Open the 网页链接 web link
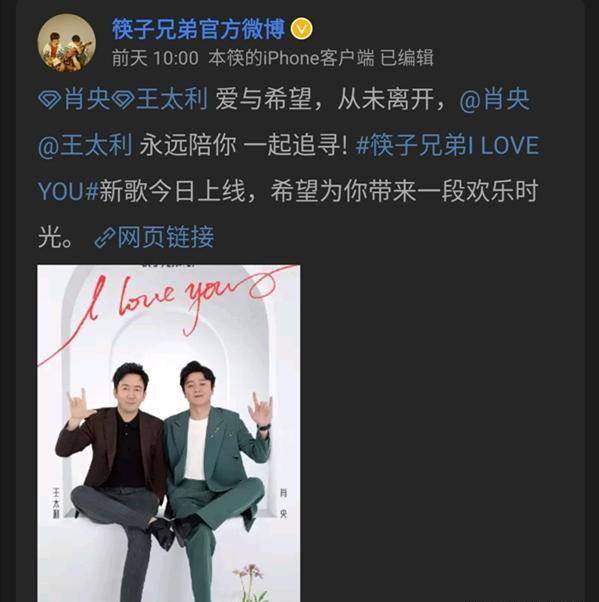Image resolution: width=599 pixels, height=602 pixels. [x=165, y=236]
